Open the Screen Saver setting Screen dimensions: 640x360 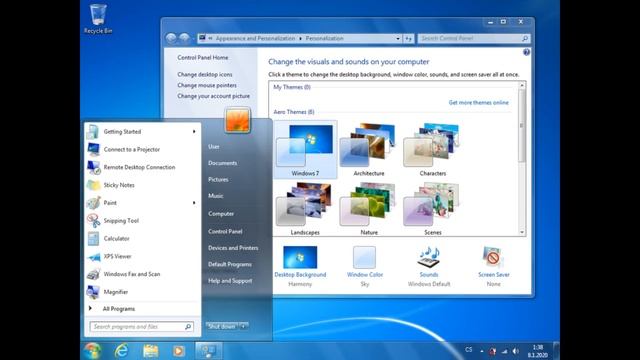[x=493, y=267]
